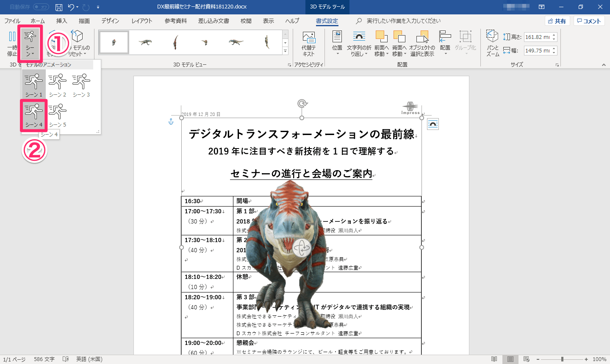Switch to Print Layout view icon
This screenshot has width=610, height=364.
point(510,359)
